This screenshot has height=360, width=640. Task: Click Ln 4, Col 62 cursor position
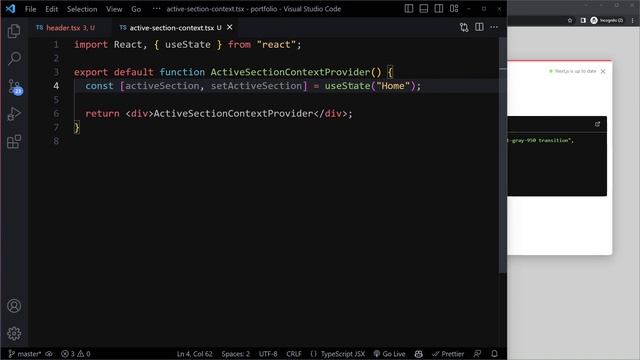(195, 354)
